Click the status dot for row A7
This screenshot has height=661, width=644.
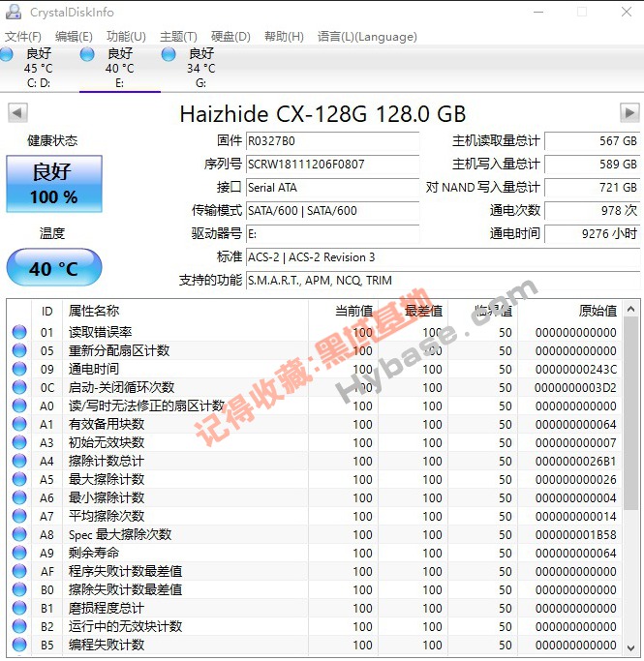19,516
